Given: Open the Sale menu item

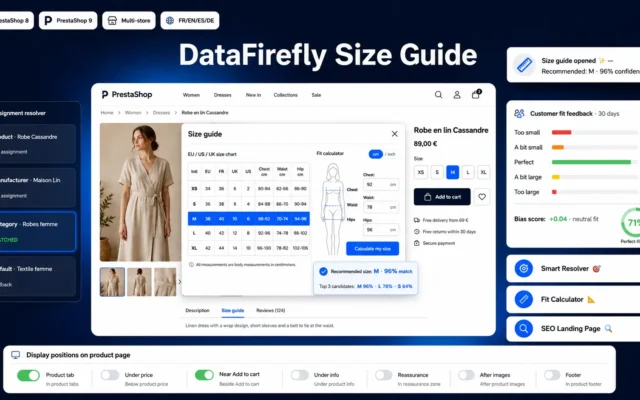Looking at the screenshot, I should pos(316,95).
